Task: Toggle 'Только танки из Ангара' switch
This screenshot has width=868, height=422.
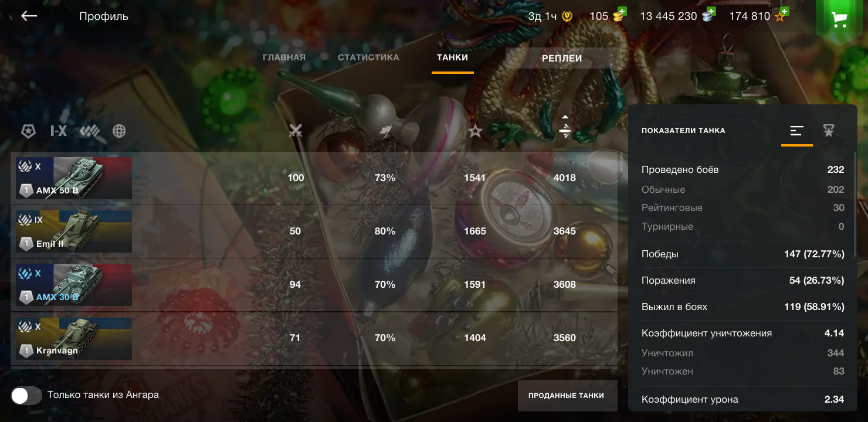Action: point(26,396)
